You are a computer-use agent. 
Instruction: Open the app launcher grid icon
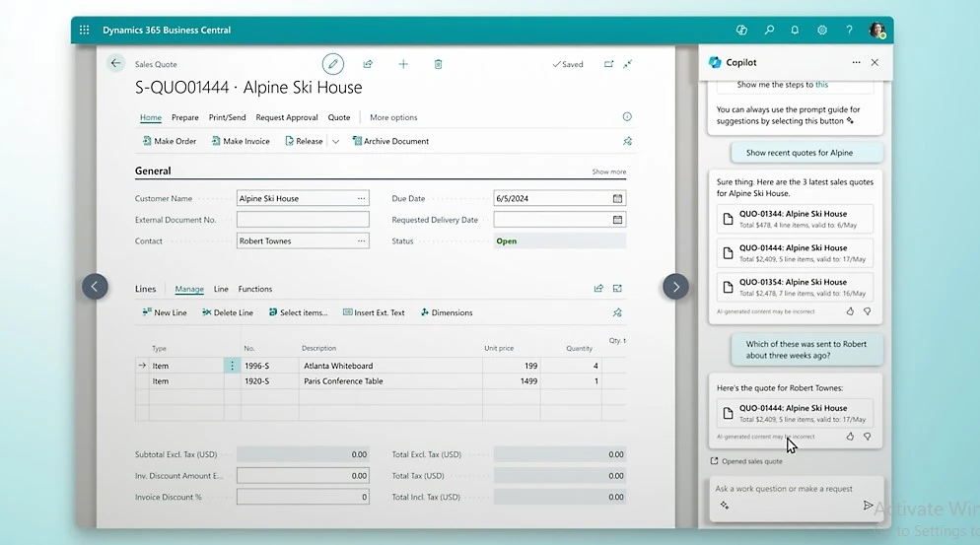[85, 30]
